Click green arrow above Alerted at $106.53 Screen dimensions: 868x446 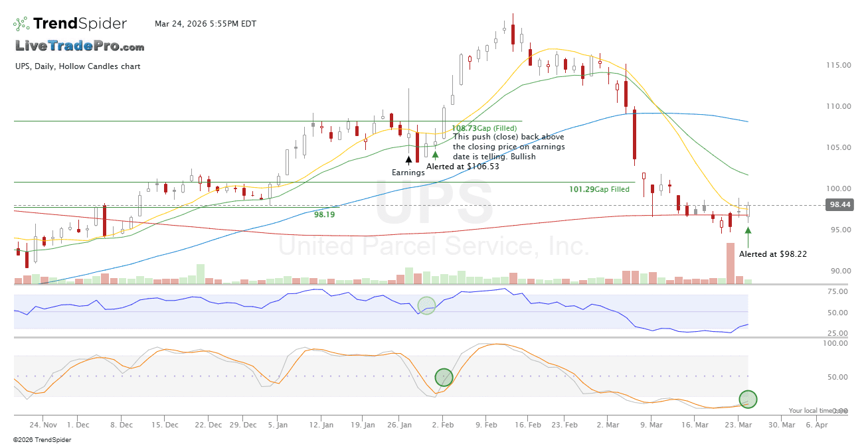coord(435,154)
